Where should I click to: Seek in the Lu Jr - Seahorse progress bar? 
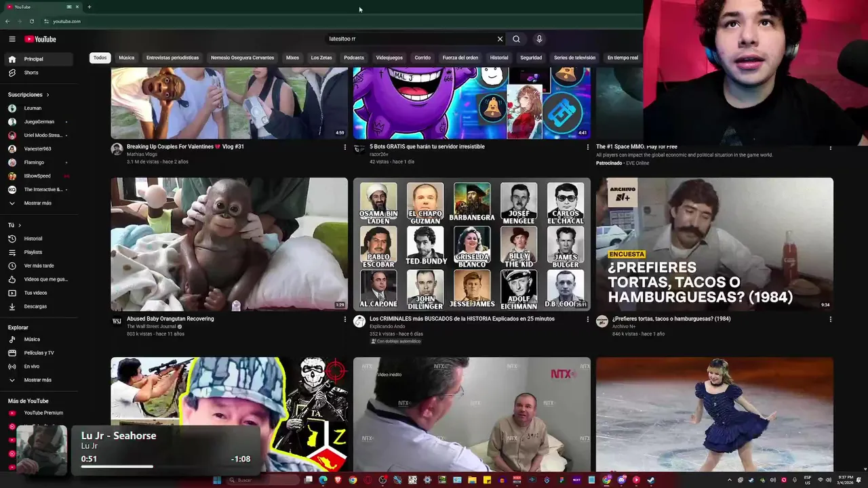pyautogui.click(x=166, y=466)
